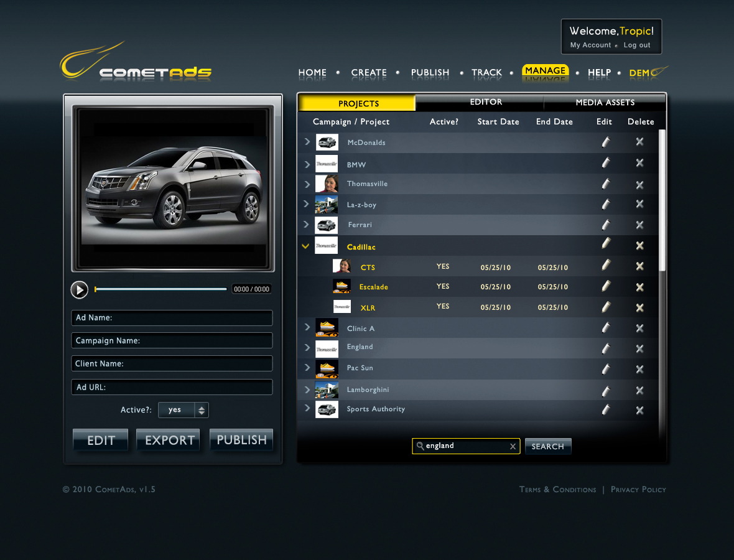
Task: Click the Search button
Action: pos(547,447)
